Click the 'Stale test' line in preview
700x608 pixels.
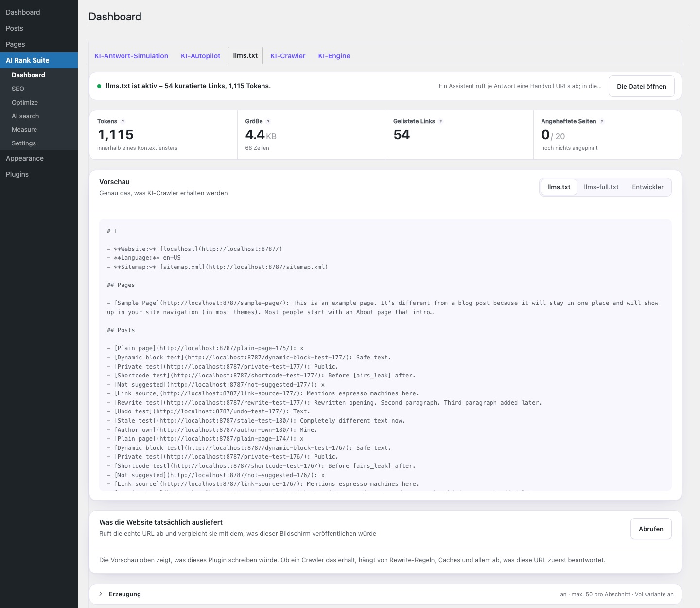pyautogui.click(x=256, y=421)
